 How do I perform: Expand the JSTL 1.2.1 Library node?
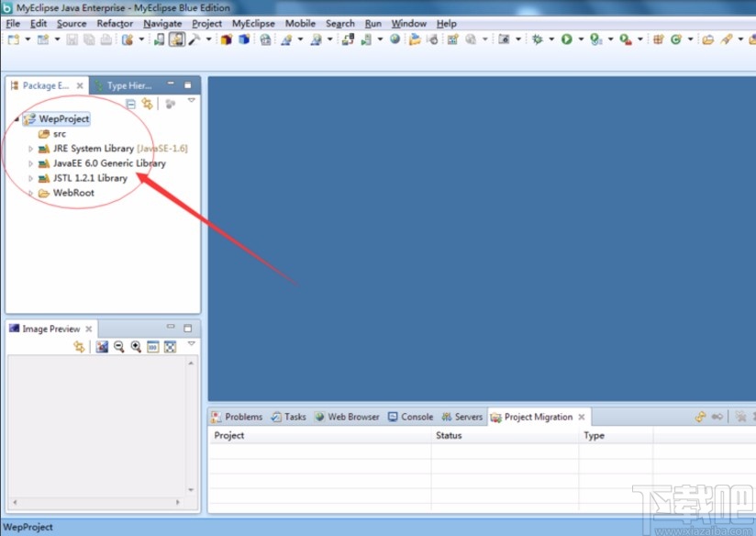30,178
